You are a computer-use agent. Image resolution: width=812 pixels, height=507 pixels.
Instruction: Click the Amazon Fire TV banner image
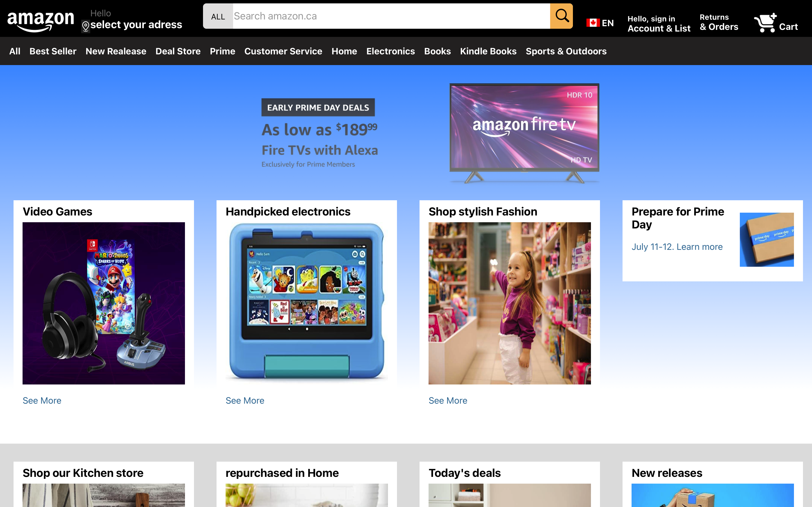point(524,133)
